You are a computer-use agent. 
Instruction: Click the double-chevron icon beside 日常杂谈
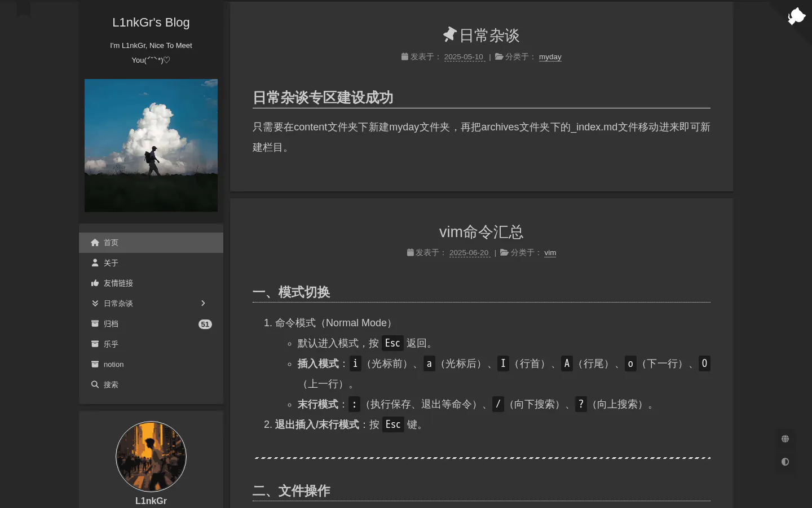[95, 304]
